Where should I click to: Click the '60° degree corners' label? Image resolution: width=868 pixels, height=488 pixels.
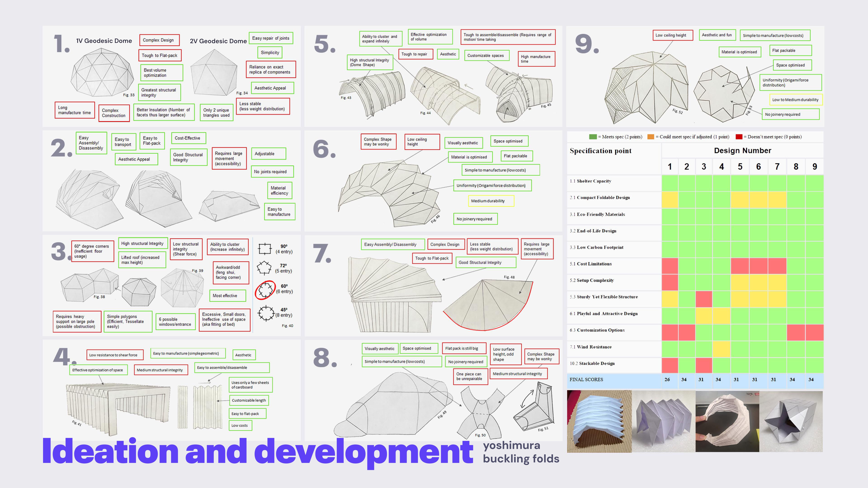click(93, 251)
